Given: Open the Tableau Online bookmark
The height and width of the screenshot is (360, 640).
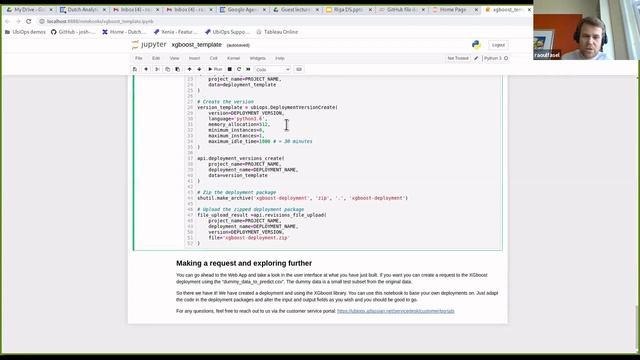Looking at the screenshot, I should click(x=277, y=32).
